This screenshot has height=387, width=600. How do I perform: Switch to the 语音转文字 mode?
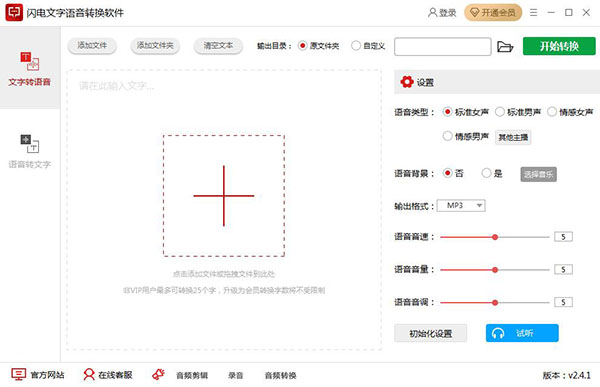[x=29, y=152]
